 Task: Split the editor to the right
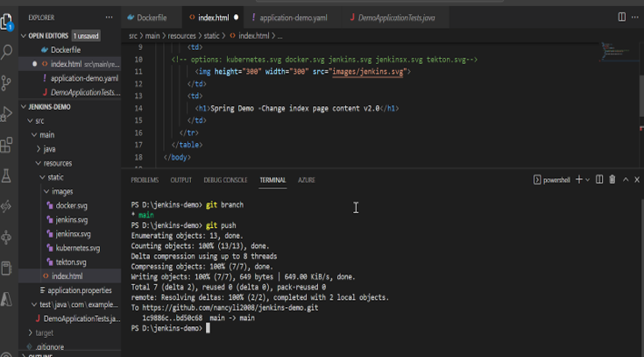click(x=622, y=18)
